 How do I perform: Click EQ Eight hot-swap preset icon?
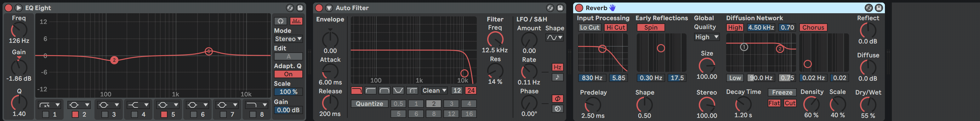coord(290,8)
